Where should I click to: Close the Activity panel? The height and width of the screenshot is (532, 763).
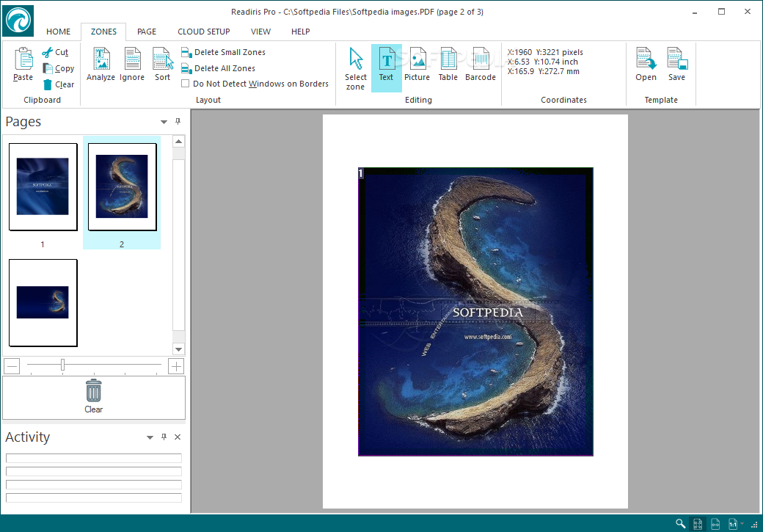coord(178,437)
